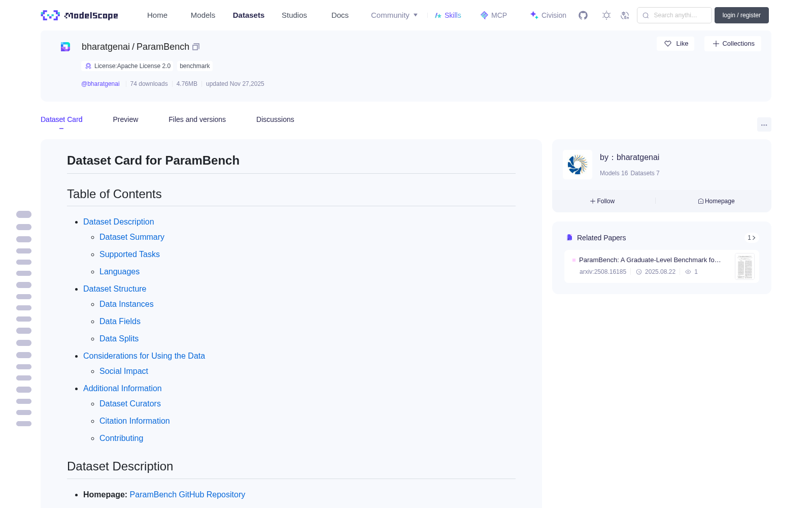Add dataset to Collections

(x=733, y=44)
